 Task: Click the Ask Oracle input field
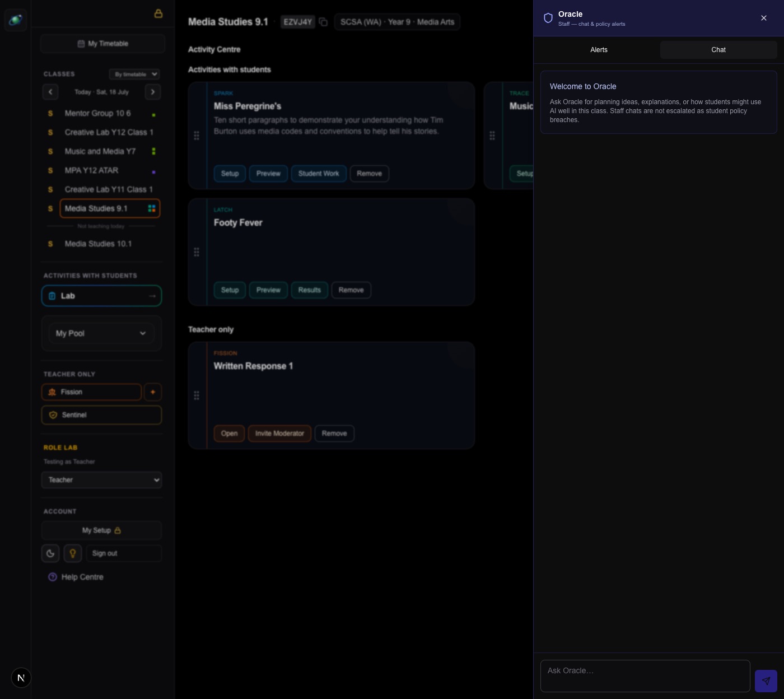[645, 676]
